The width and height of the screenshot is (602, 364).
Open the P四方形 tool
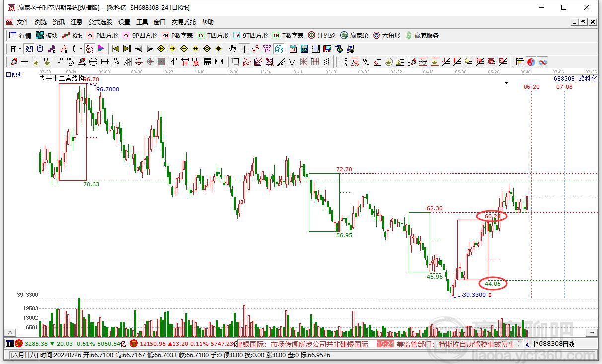click(102, 35)
